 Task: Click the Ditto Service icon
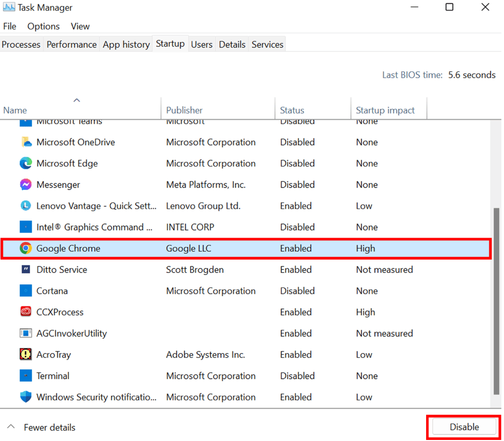26,269
